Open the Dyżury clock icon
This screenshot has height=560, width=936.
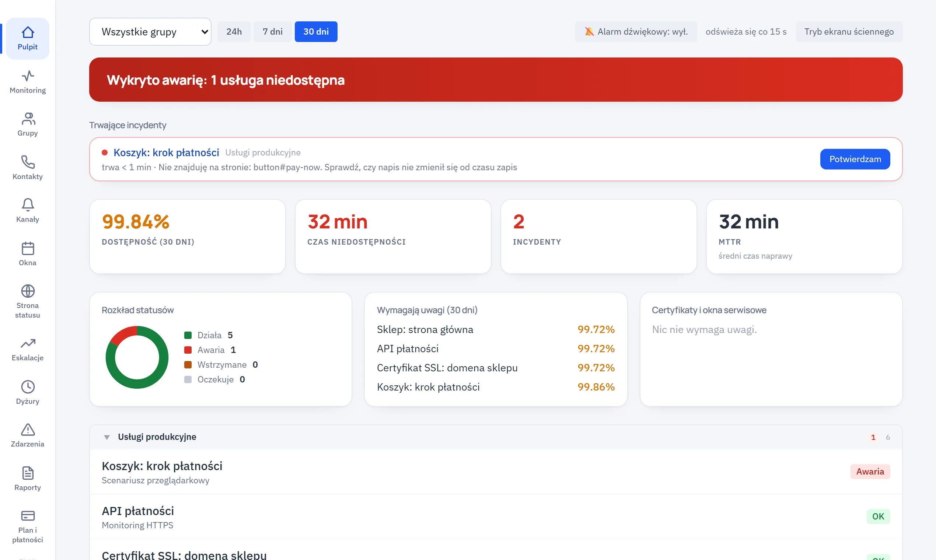28,387
